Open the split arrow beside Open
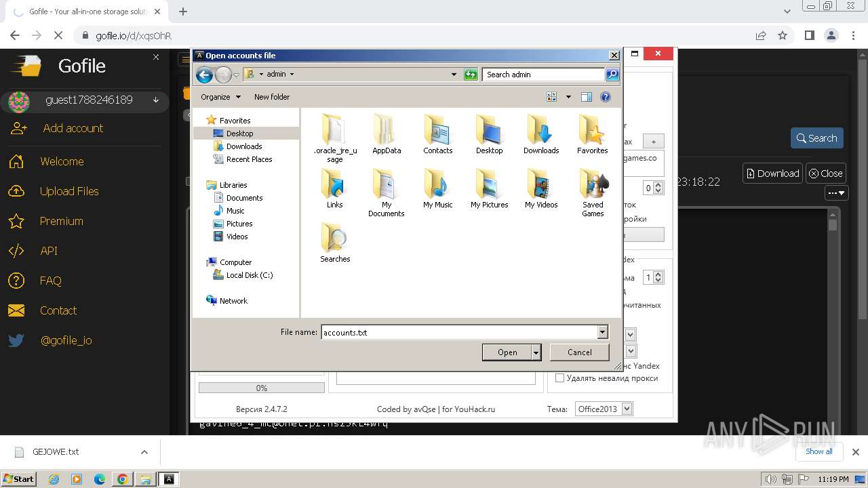868x488 pixels. click(x=536, y=352)
